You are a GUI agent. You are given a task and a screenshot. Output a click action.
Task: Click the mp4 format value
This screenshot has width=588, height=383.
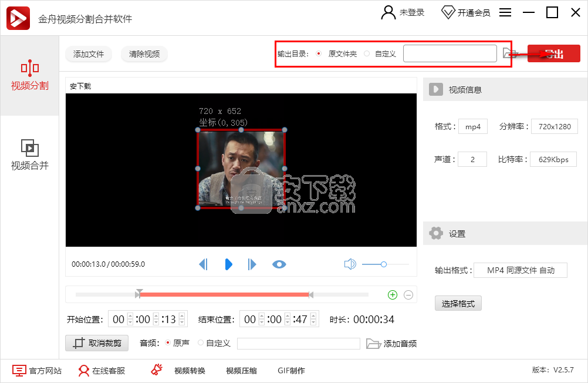click(473, 126)
